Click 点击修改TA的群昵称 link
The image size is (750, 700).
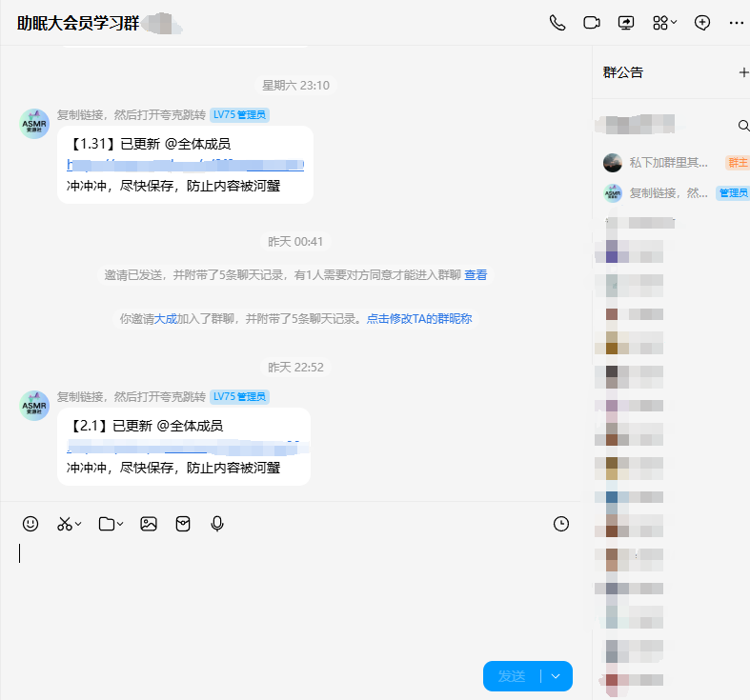pyautogui.click(x=419, y=318)
